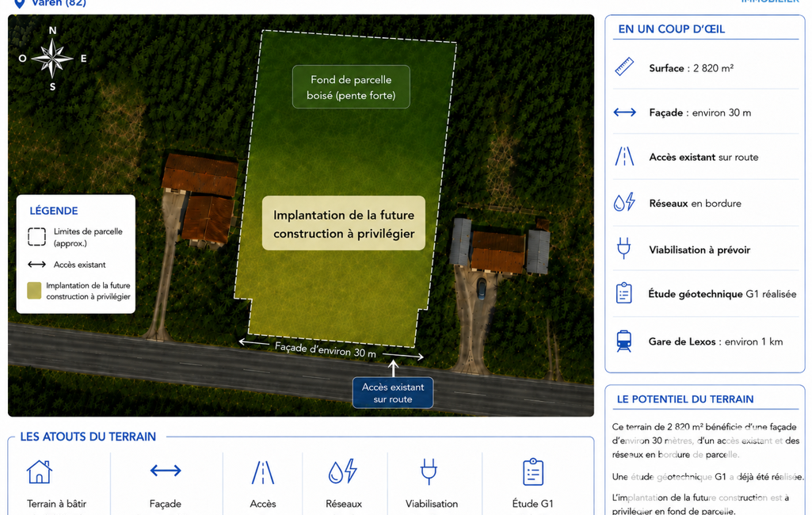Click the orange-roofed house left of the parcel

200,198
